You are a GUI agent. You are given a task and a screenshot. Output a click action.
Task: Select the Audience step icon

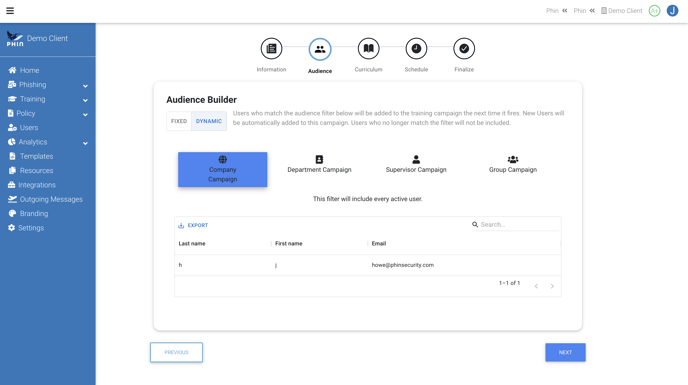[320, 49]
